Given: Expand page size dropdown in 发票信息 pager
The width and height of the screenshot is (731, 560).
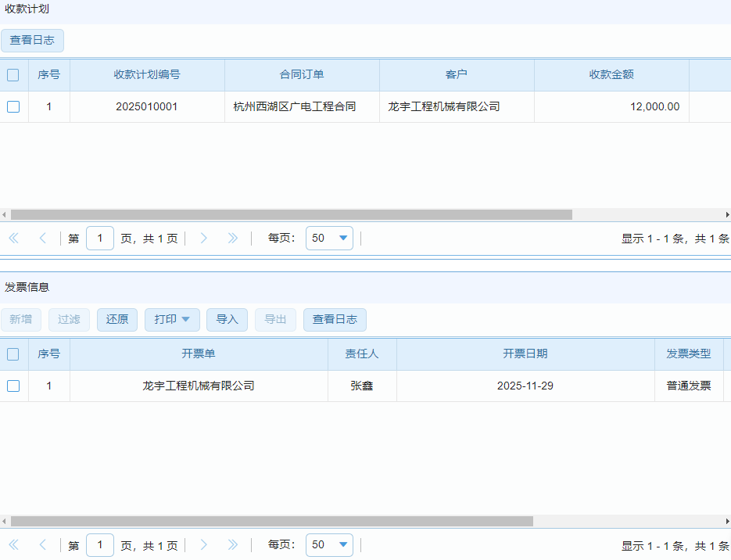Looking at the screenshot, I should pos(343,545).
